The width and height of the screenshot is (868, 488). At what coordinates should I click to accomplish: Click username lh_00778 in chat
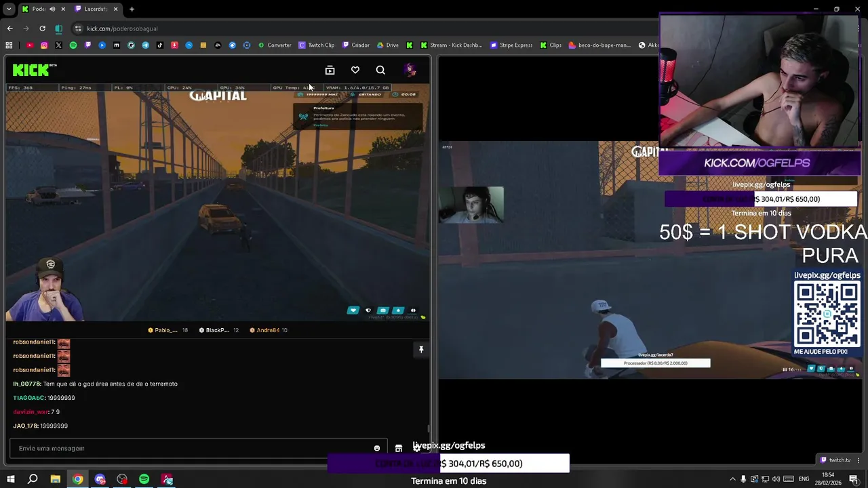tap(26, 384)
